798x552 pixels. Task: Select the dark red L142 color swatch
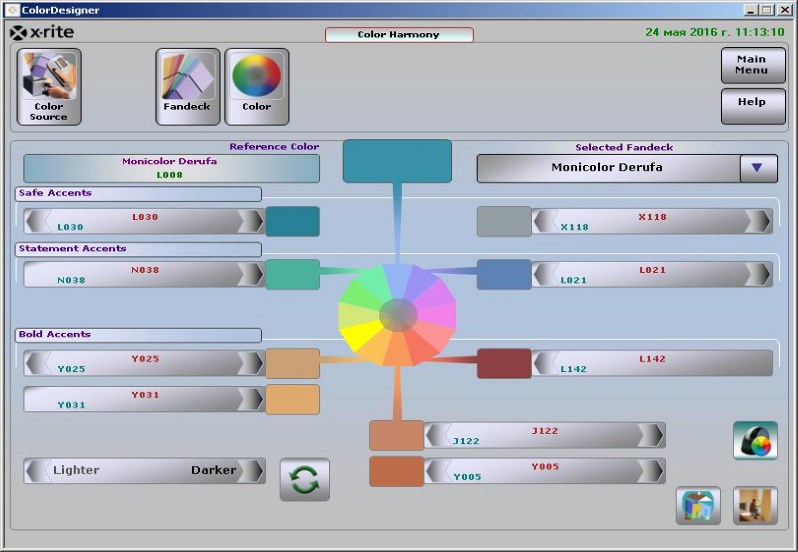click(503, 363)
